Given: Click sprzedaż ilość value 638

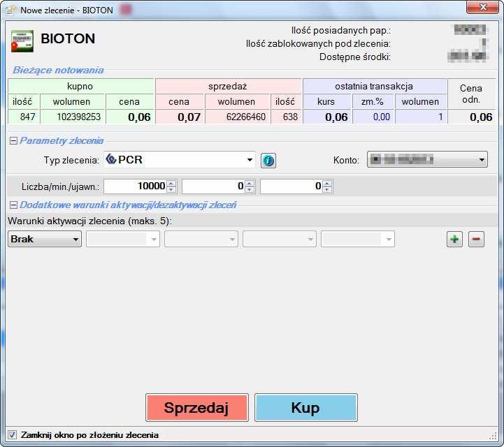Looking at the screenshot, I should pyautogui.click(x=290, y=117).
